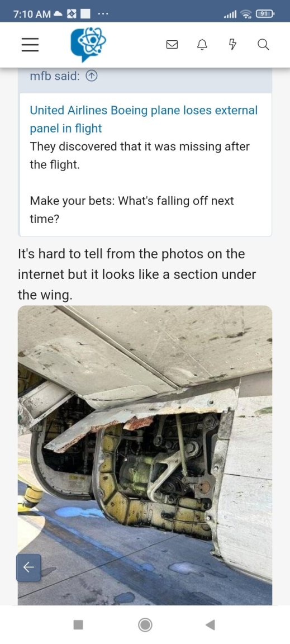Tap the 'mfb said:' quote header
The image size is (290, 644).
click(55, 77)
